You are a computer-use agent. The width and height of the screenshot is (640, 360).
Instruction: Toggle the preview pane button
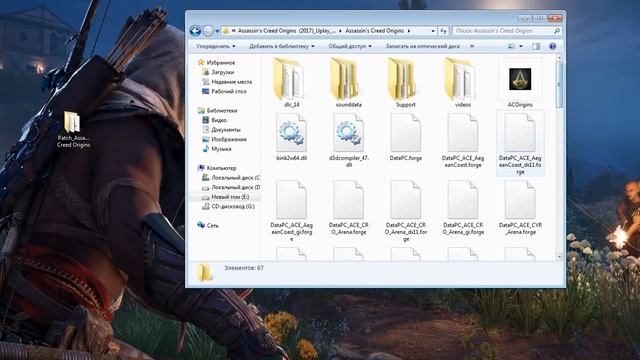536,46
